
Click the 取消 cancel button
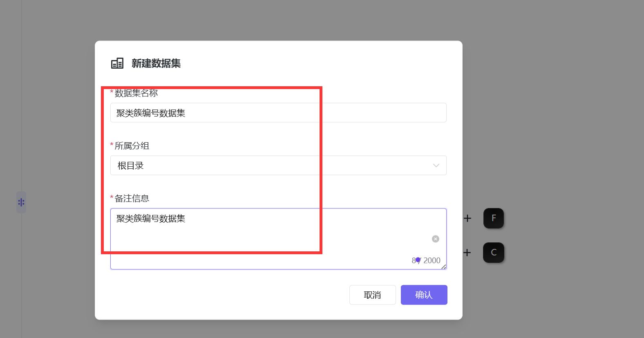(x=372, y=295)
